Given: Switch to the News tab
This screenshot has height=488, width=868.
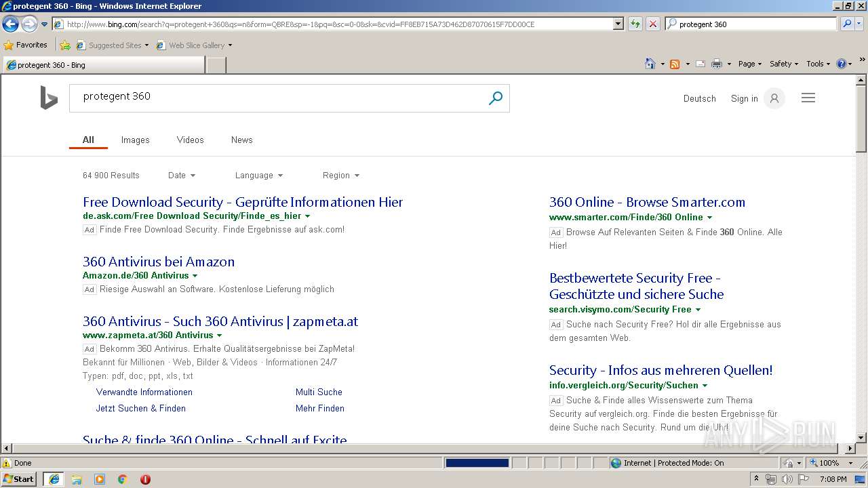Looking at the screenshot, I should pos(241,140).
